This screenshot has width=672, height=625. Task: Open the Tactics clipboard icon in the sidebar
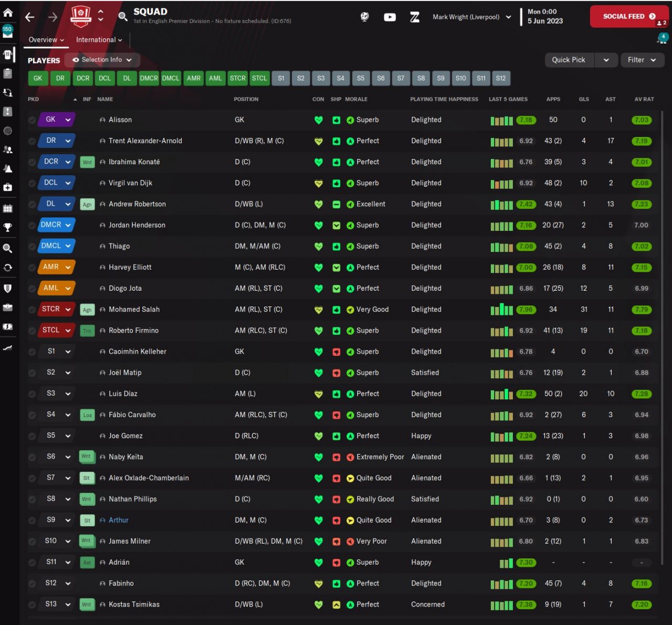click(x=8, y=73)
